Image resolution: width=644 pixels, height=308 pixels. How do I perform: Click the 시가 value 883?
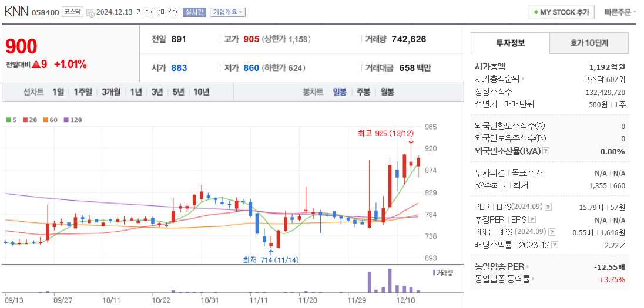[x=179, y=67]
